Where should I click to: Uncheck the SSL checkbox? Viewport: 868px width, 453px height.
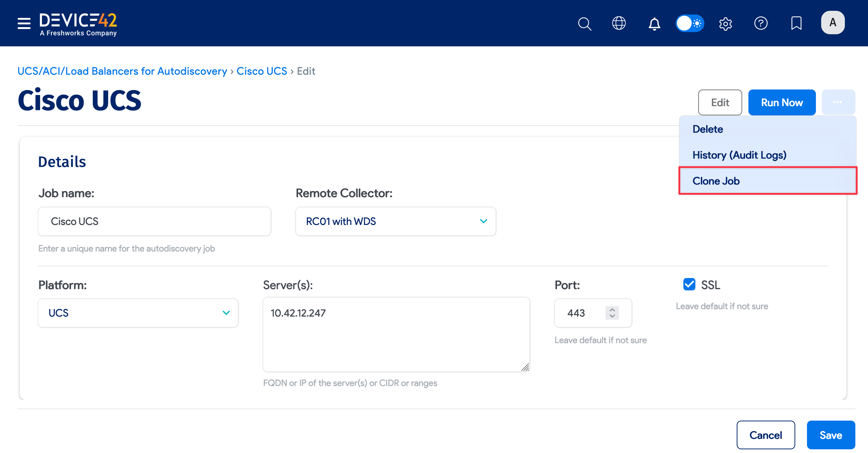click(689, 284)
